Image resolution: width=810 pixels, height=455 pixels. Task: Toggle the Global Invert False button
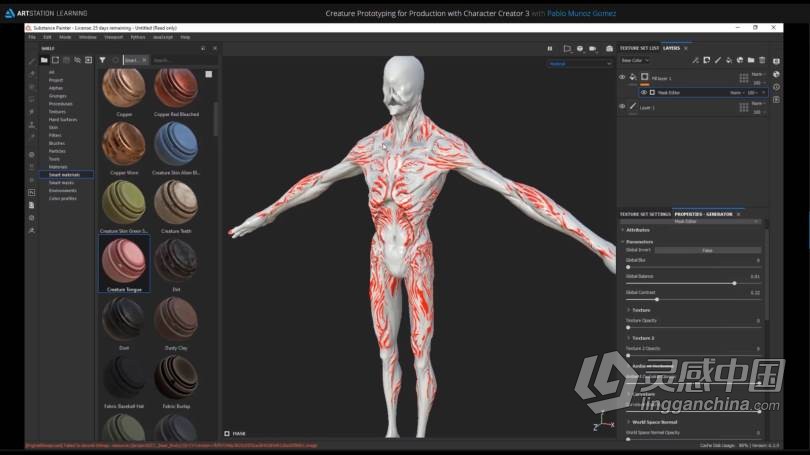(x=707, y=250)
